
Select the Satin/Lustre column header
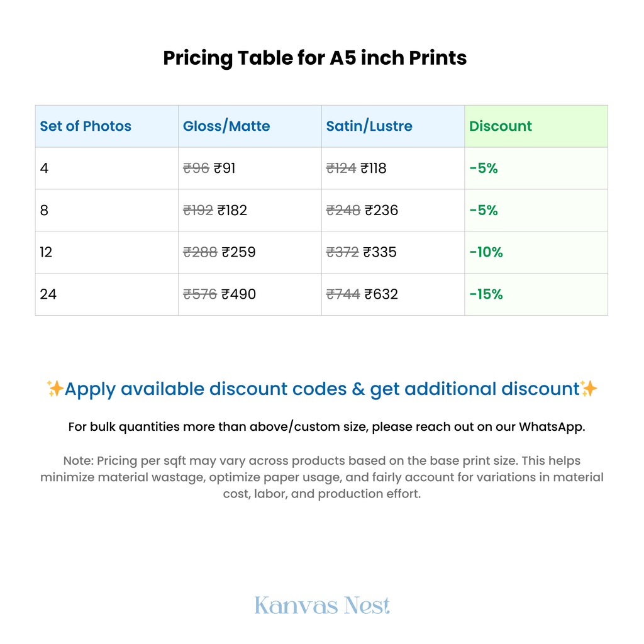pos(393,126)
